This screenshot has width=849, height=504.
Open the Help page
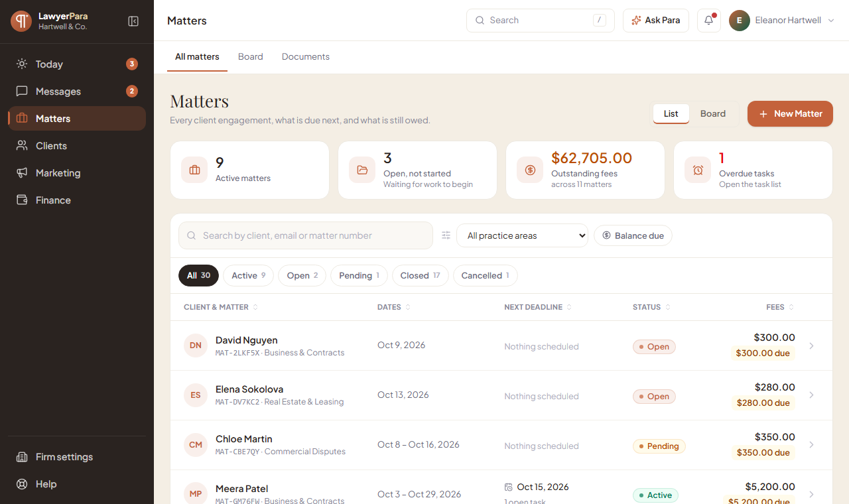77,484
